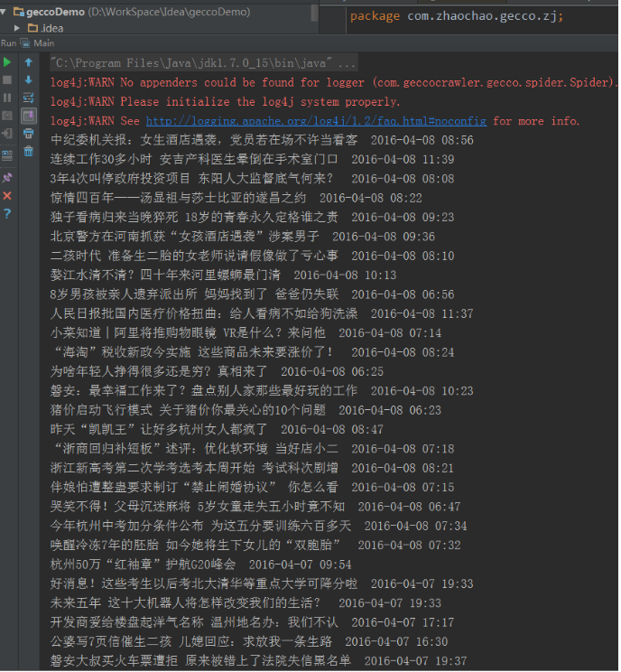The height and width of the screenshot is (672, 621).
Task: Click the line dated 2016-04-08 10:13
Action: pos(223,275)
